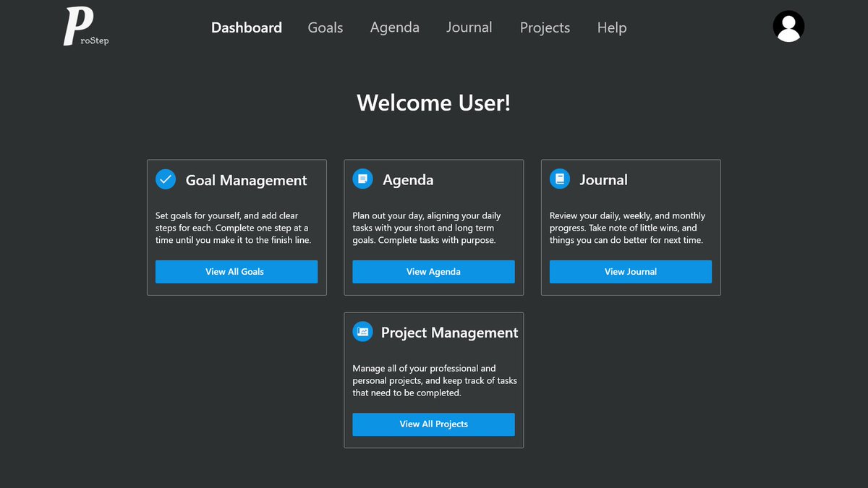
Task: Open the Help menu item
Action: click(x=611, y=27)
